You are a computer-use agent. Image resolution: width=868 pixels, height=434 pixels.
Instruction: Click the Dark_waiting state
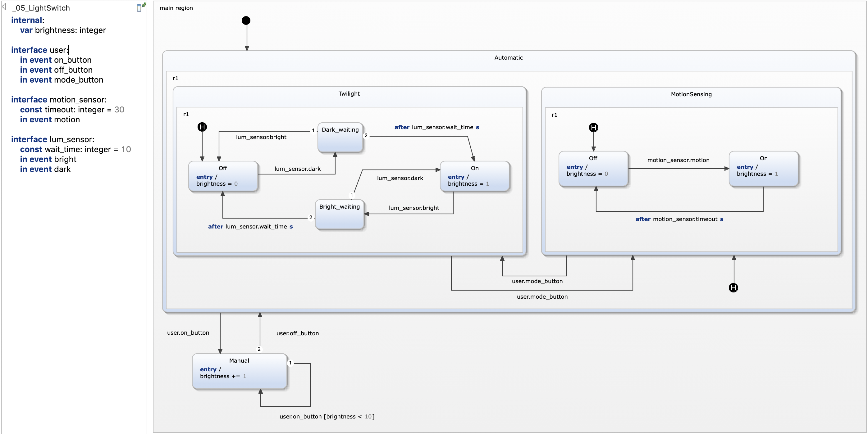coord(340,138)
